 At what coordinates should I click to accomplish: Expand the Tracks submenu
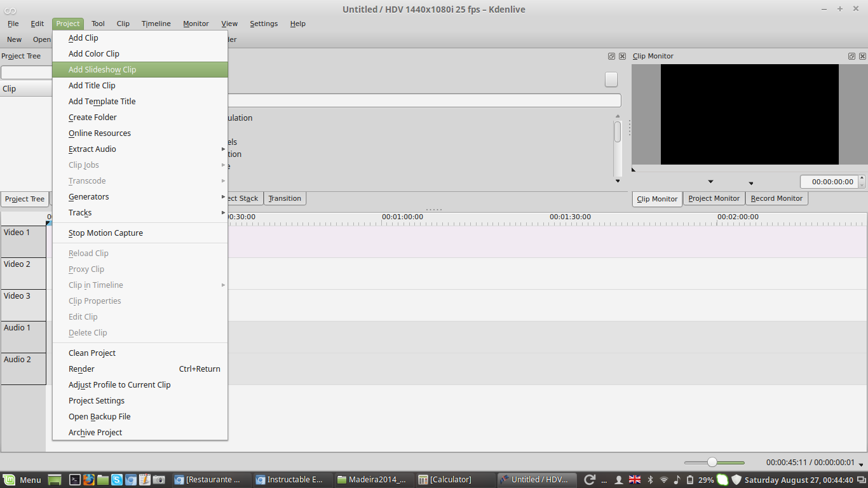[x=140, y=213]
